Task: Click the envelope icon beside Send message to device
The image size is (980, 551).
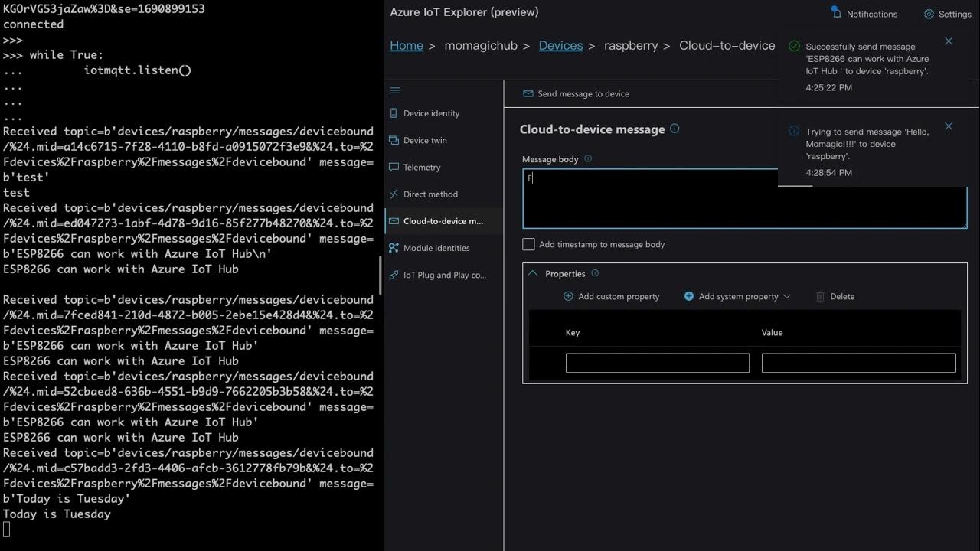Action: [528, 93]
